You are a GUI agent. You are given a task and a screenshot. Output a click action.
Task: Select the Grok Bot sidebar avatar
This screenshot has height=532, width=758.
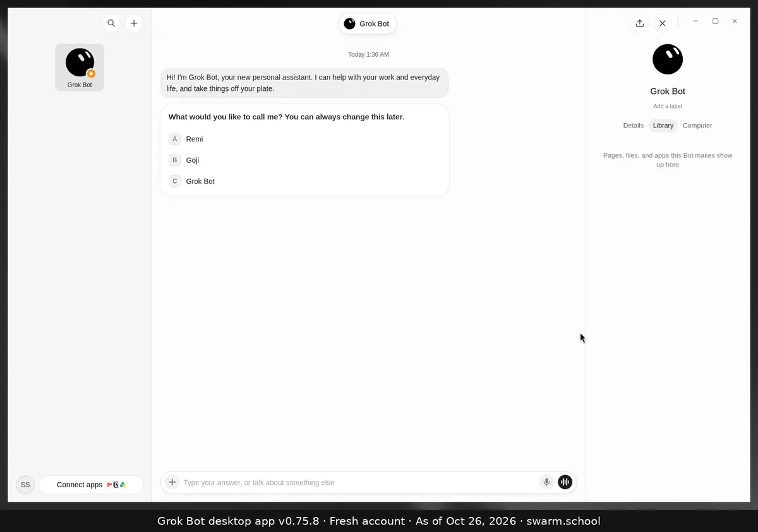[x=80, y=68]
